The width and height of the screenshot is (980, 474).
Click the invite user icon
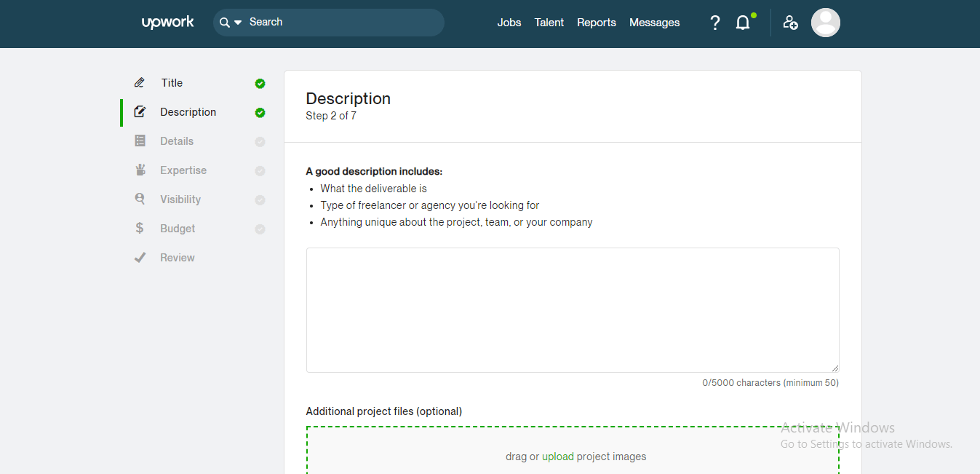790,23
